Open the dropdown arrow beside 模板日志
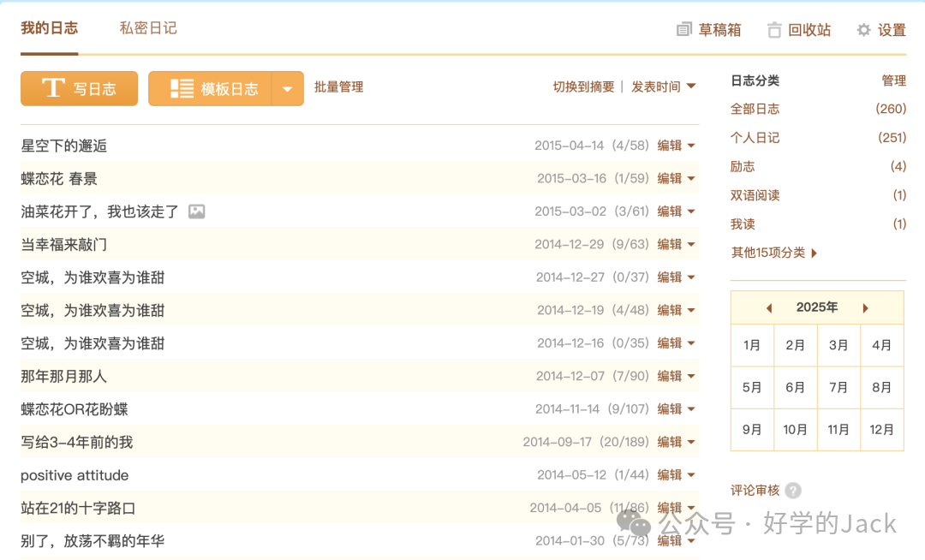Screen dimensions: 925x560 pos(287,89)
